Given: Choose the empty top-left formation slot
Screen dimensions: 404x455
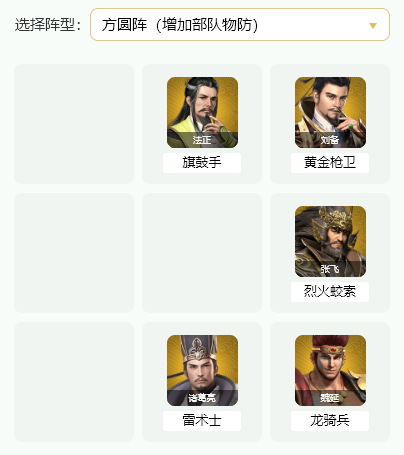Looking at the screenshot, I should (x=74, y=124).
